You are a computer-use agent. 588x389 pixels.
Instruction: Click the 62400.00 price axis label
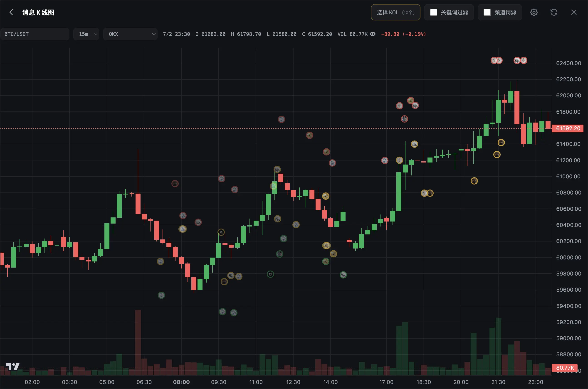[568, 63]
